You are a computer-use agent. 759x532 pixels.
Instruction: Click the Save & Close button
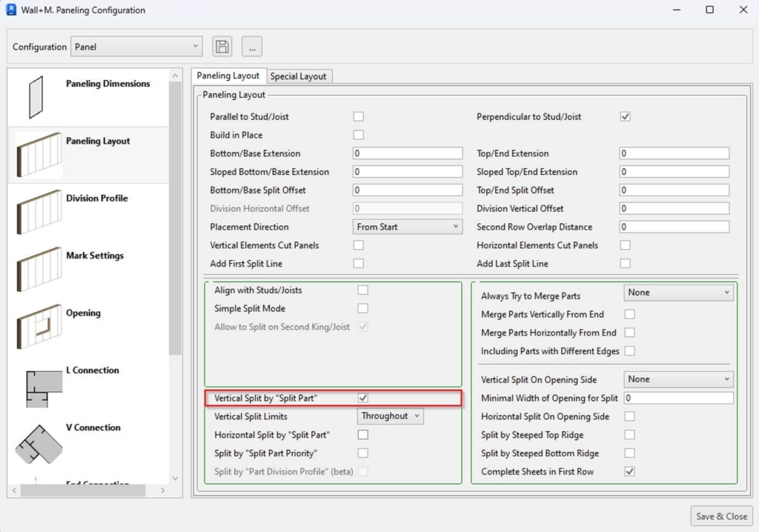point(721,516)
